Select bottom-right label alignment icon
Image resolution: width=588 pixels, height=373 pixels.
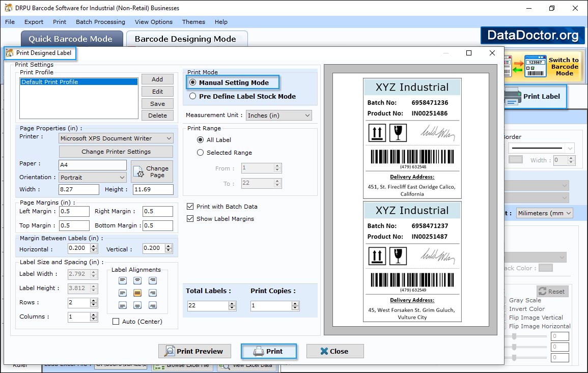(153, 305)
